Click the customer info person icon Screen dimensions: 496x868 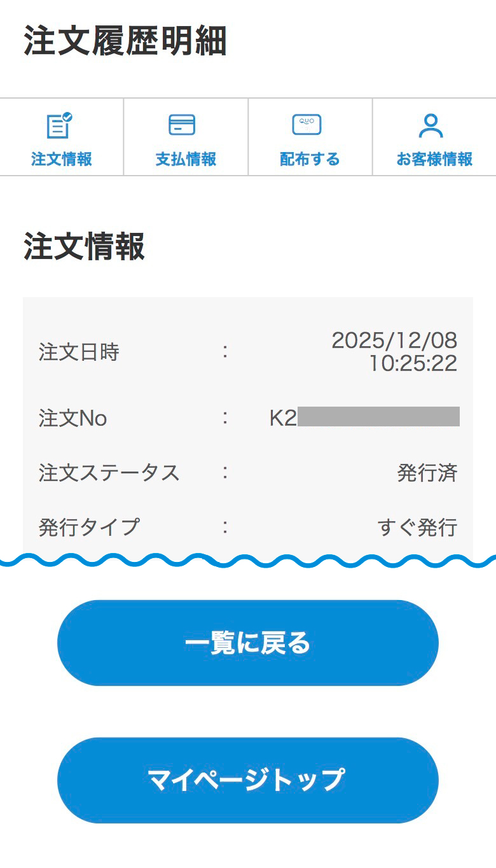pos(431,125)
